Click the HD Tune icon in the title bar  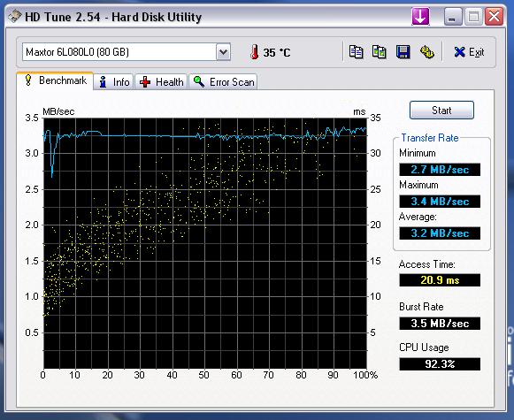point(15,17)
